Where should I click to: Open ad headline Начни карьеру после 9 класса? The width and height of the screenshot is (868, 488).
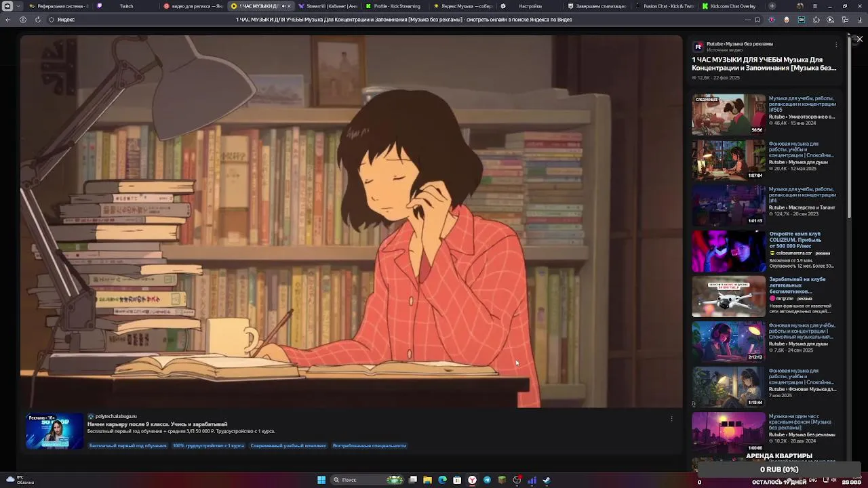pos(157,424)
